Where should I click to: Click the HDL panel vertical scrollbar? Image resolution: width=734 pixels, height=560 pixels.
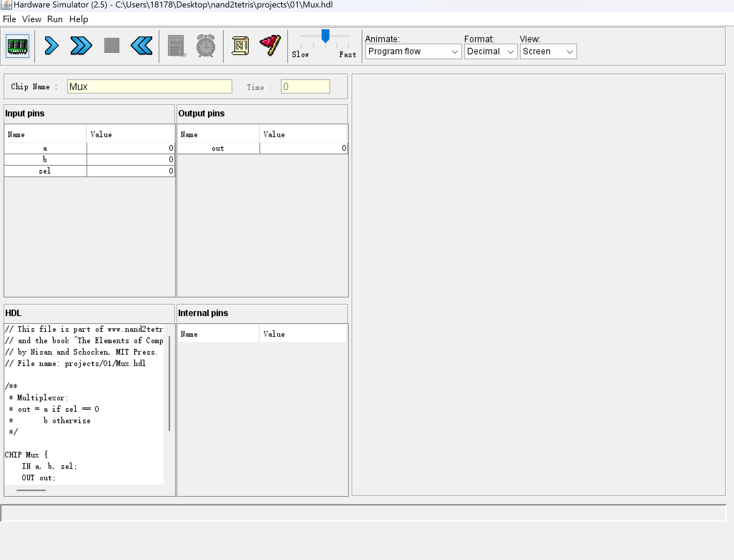pos(169,383)
